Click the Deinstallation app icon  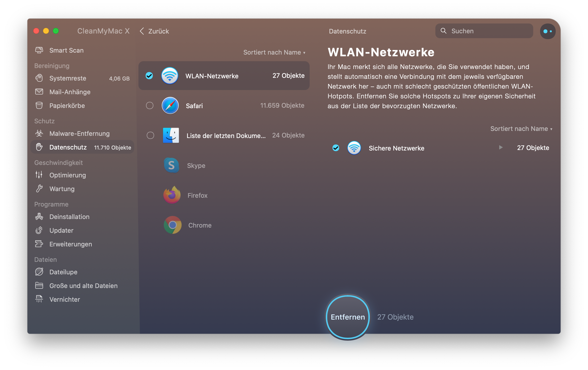[39, 217]
